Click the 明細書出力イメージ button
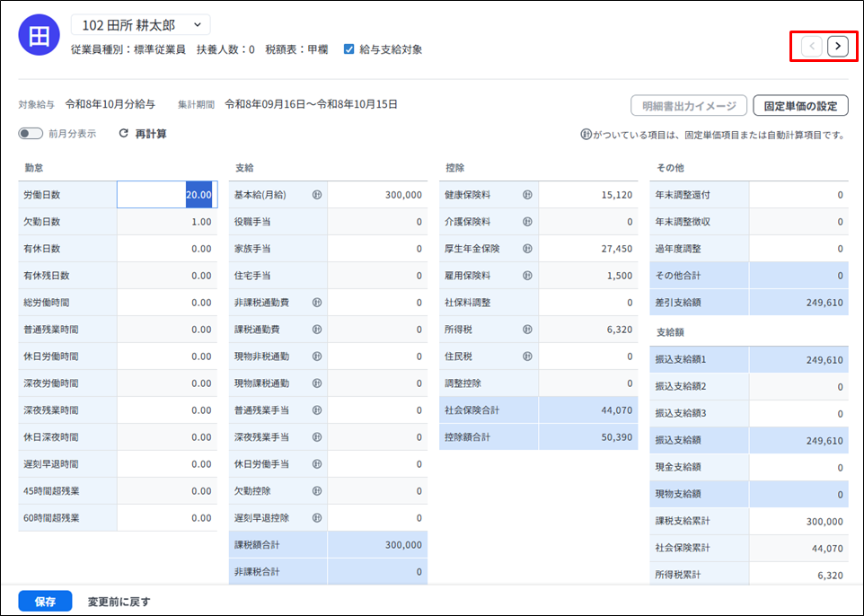864x616 pixels. coord(689,106)
